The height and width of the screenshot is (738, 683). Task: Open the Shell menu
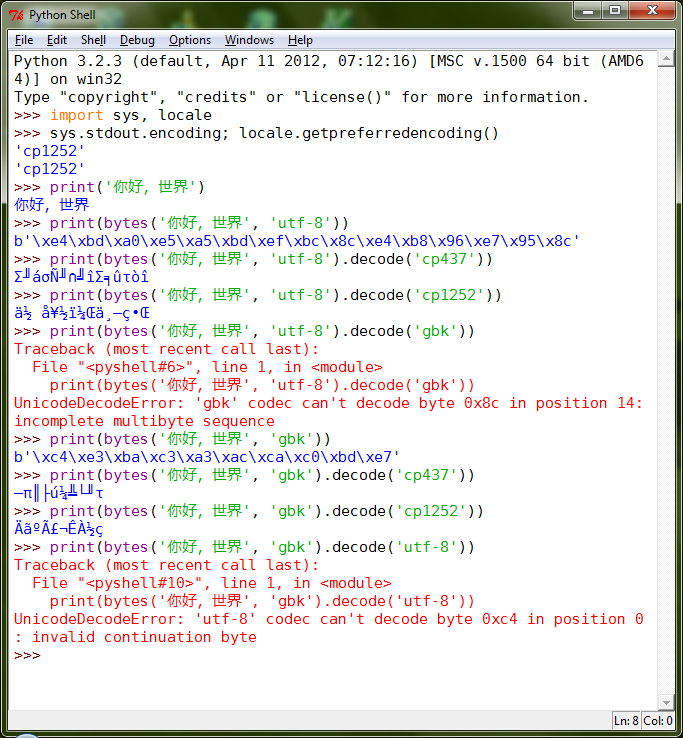tap(93, 40)
